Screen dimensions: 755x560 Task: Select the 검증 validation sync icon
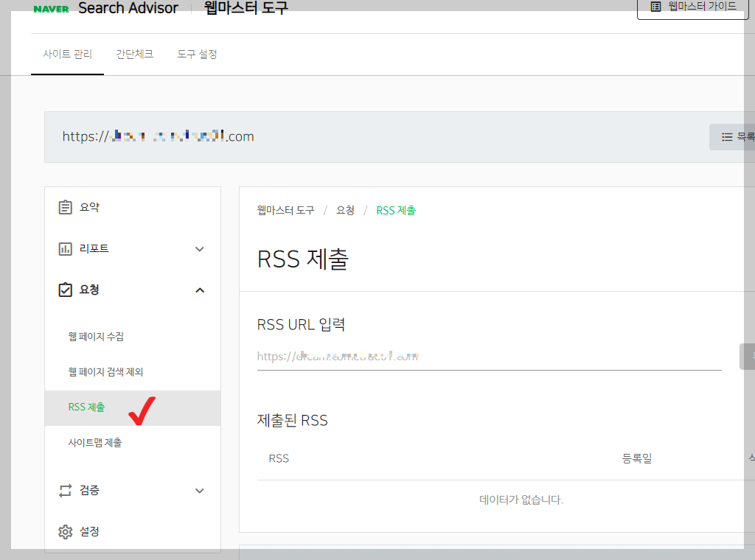click(66, 490)
